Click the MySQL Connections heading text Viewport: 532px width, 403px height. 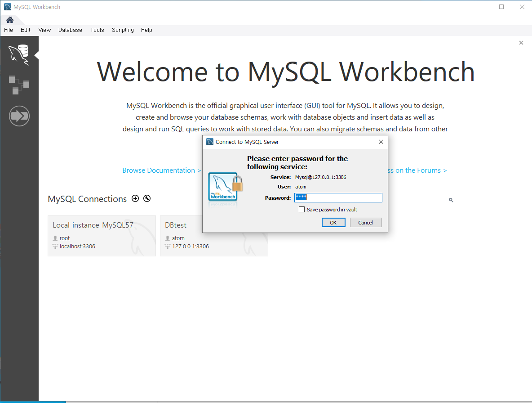pyautogui.click(x=87, y=199)
